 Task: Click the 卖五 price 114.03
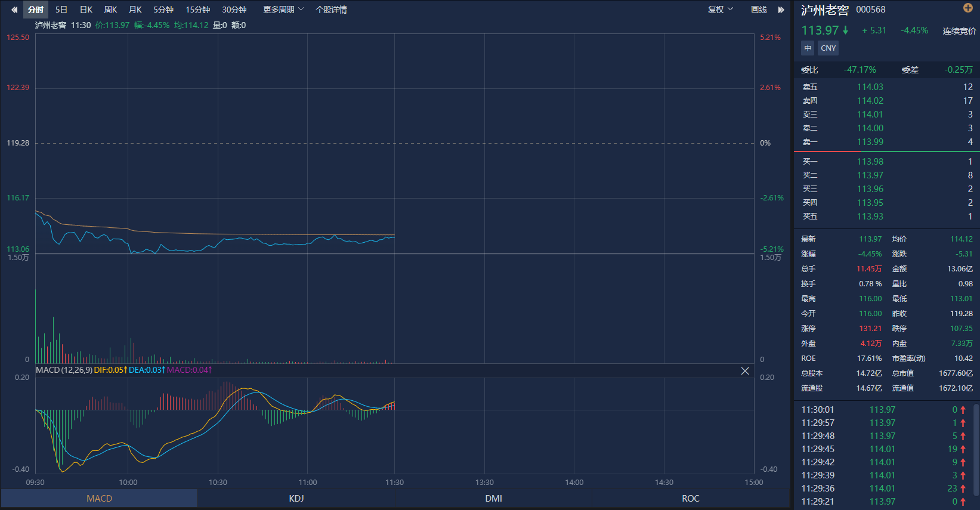(x=870, y=87)
